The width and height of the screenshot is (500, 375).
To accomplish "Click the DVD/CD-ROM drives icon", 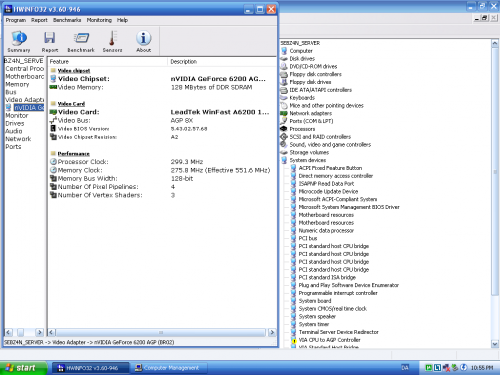I will (x=284, y=66).
